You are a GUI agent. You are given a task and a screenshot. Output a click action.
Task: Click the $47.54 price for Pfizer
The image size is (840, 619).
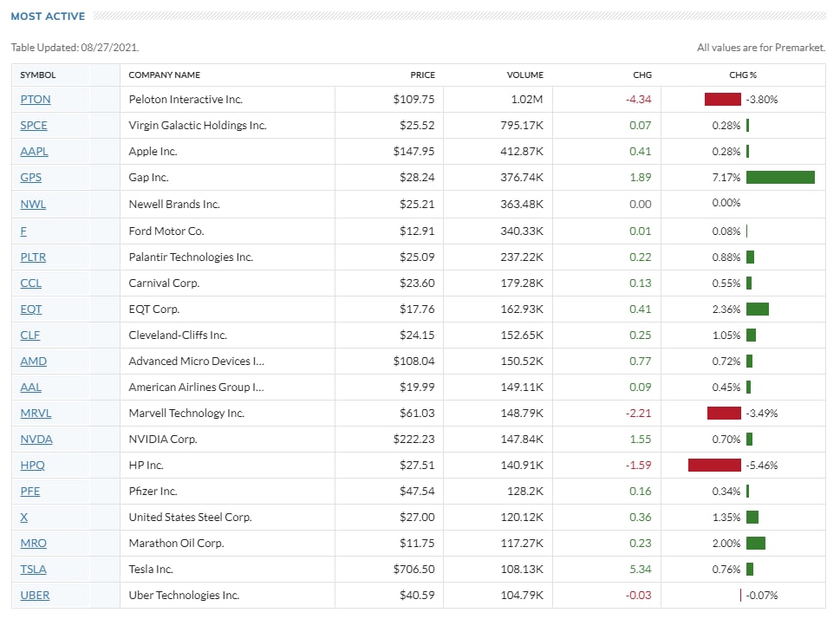[x=417, y=491]
